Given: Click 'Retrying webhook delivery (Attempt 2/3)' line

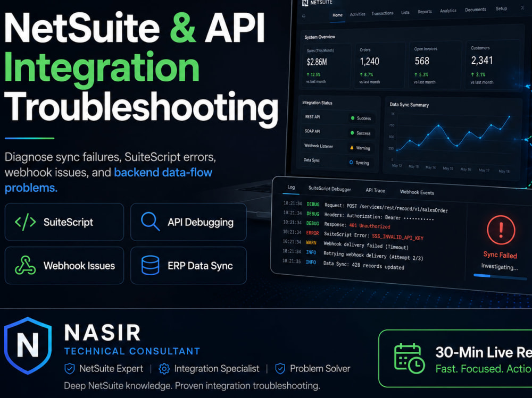Looking at the screenshot, I should tap(373, 256).
